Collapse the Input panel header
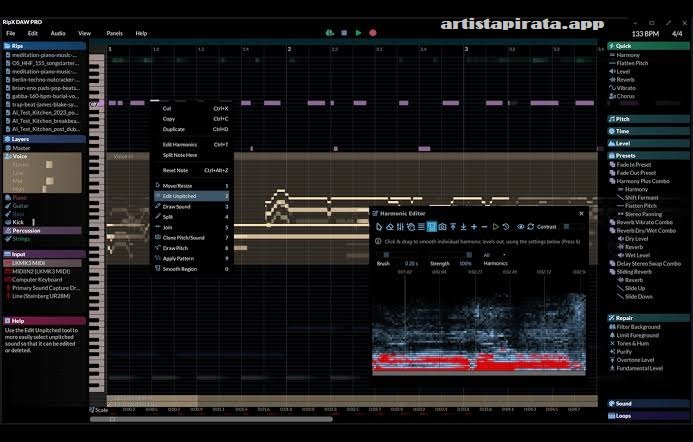The width and height of the screenshot is (693, 442). click(x=44, y=254)
